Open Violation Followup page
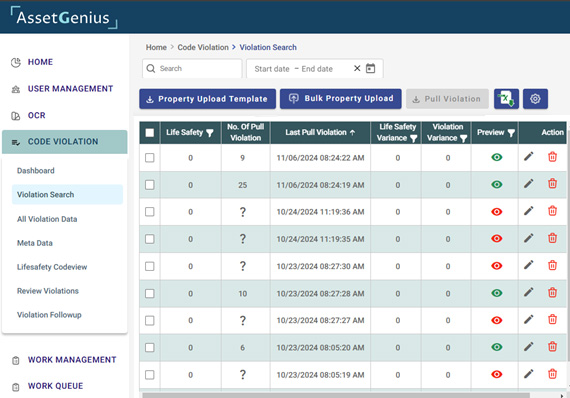 pyautogui.click(x=49, y=315)
